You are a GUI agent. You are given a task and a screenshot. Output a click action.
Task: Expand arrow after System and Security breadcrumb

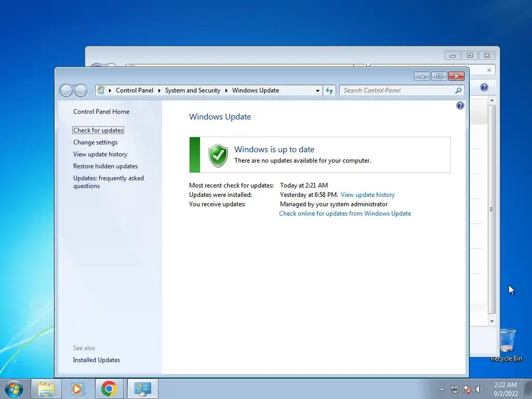click(227, 90)
